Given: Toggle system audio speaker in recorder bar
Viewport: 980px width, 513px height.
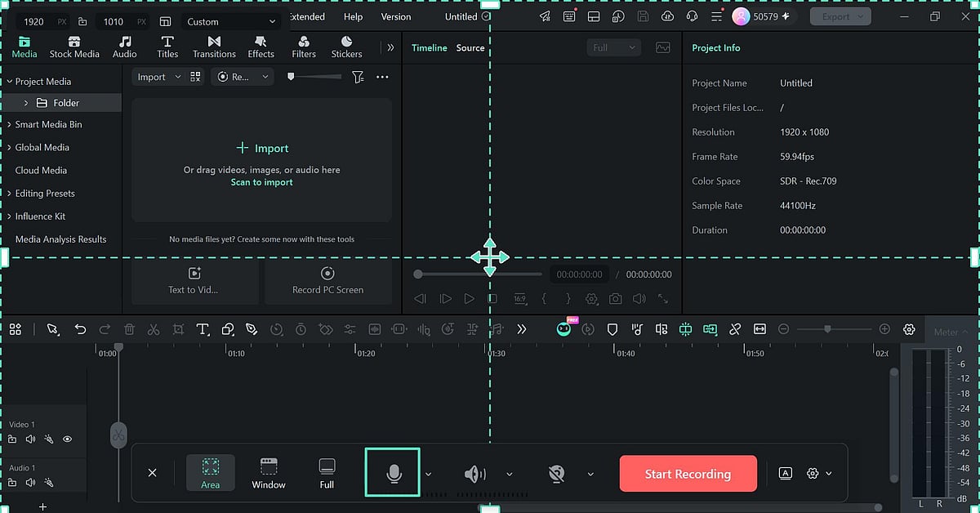Looking at the screenshot, I should point(474,474).
